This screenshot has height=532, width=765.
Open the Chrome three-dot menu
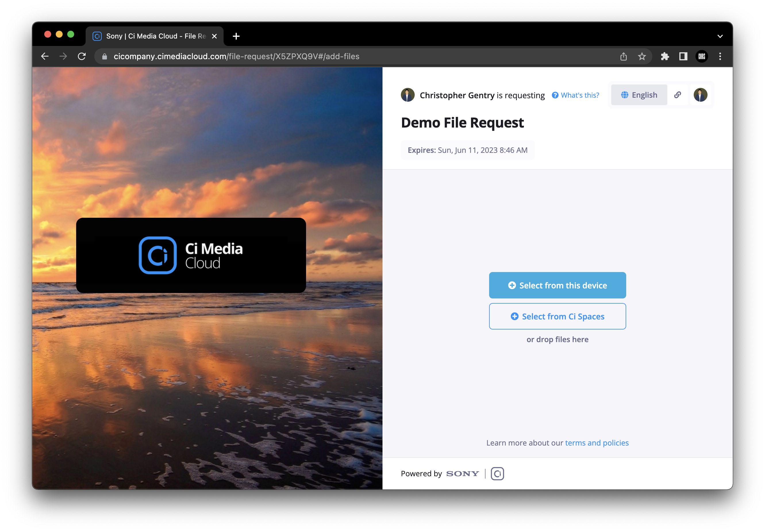720,57
